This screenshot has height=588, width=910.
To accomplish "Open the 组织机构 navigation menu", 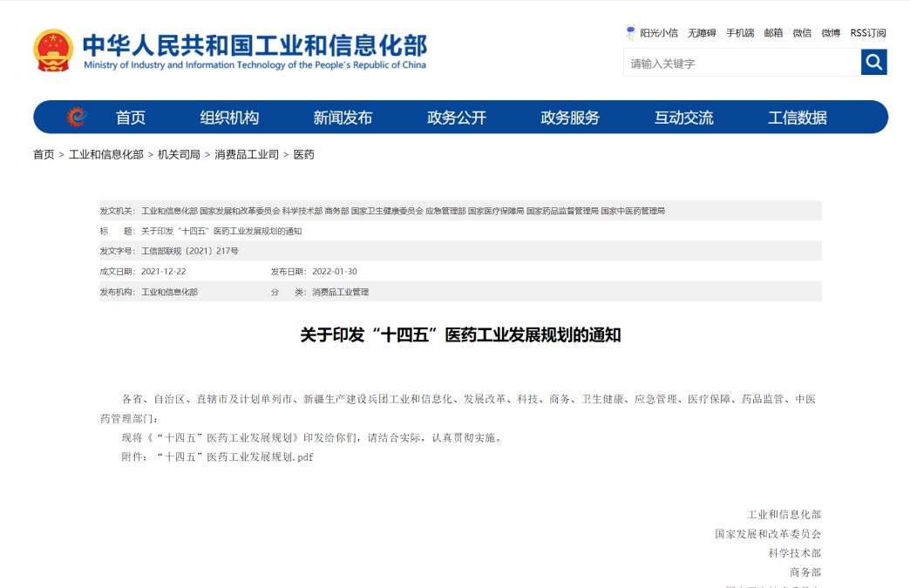I will coord(229,118).
